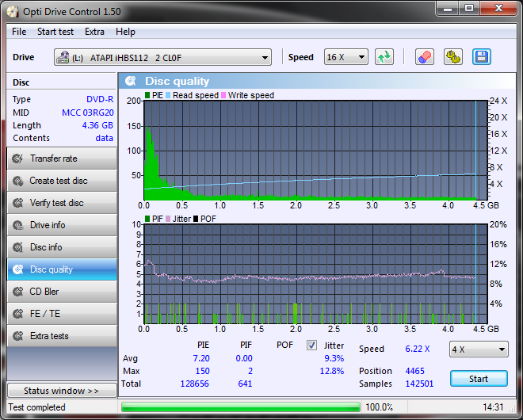Image resolution: width=523 pixels, height=420 pixels.
Task: Click the drive icon in drive selector
Action: [x=63, y=57]
